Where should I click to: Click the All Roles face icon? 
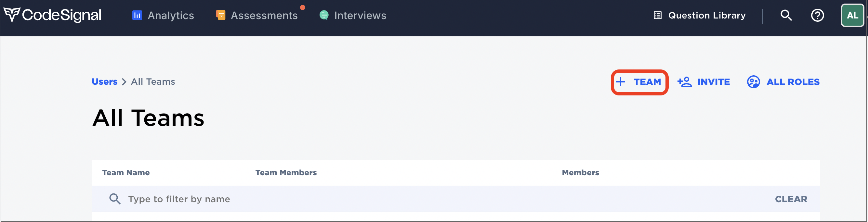coord(753,82)
